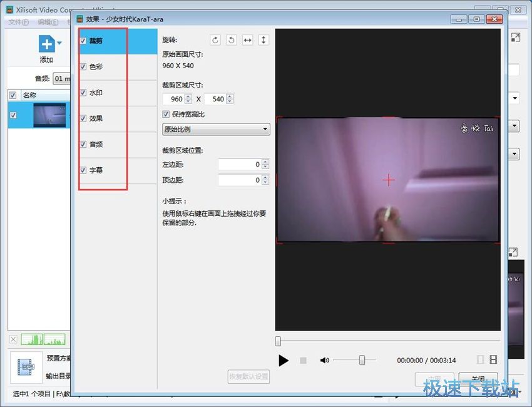
Task: Click the crop height field showing 540
Action: [x=216, y=99]
